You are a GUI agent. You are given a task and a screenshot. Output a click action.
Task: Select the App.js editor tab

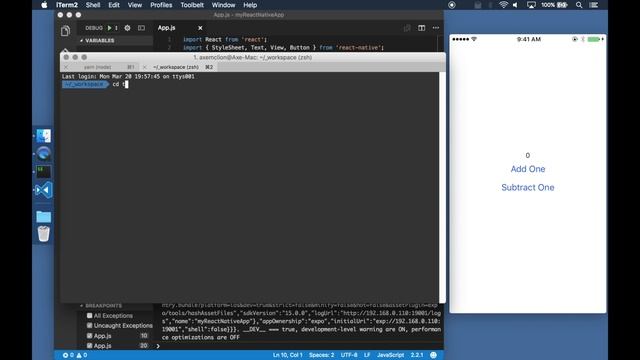[x=167, y=28]
